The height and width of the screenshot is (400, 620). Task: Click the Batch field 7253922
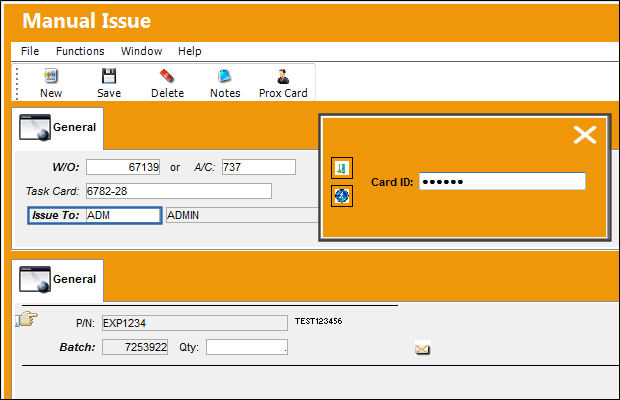(x=135, y=347)
